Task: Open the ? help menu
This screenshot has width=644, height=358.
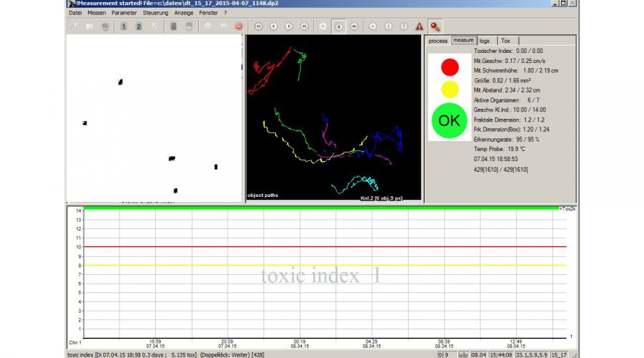Action: coord(225,13)
